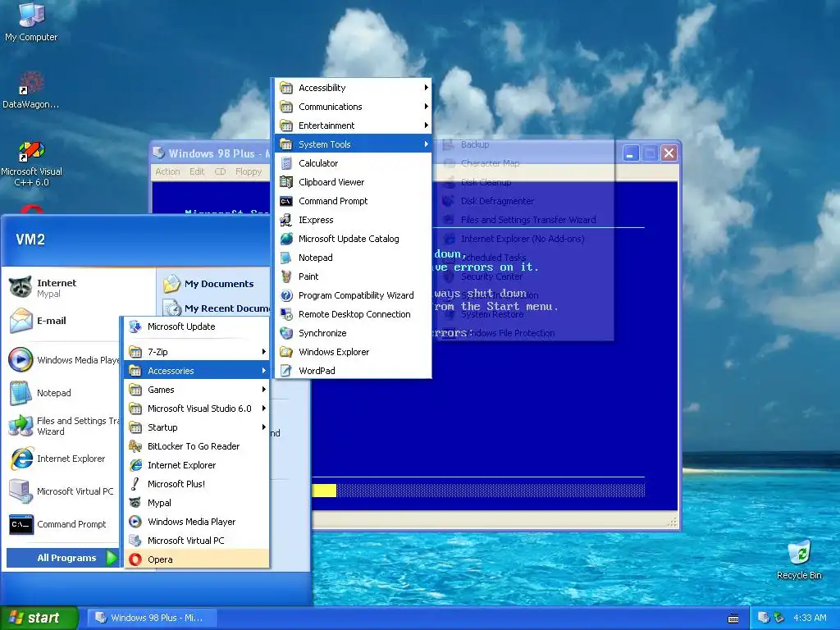Open Mypal from the All Programs list
This screenshot has height=630, width=840.
tap(197, 503)
